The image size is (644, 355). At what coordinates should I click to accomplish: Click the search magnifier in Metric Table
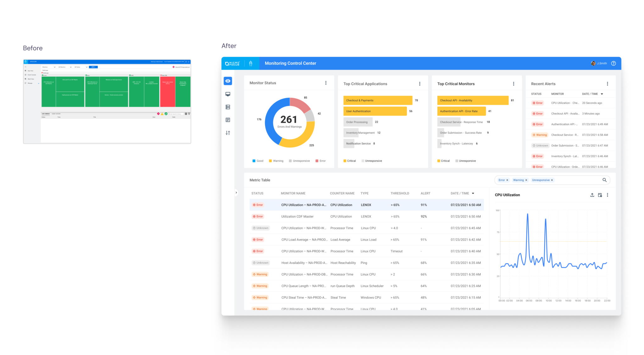click(x=604, y=180)
